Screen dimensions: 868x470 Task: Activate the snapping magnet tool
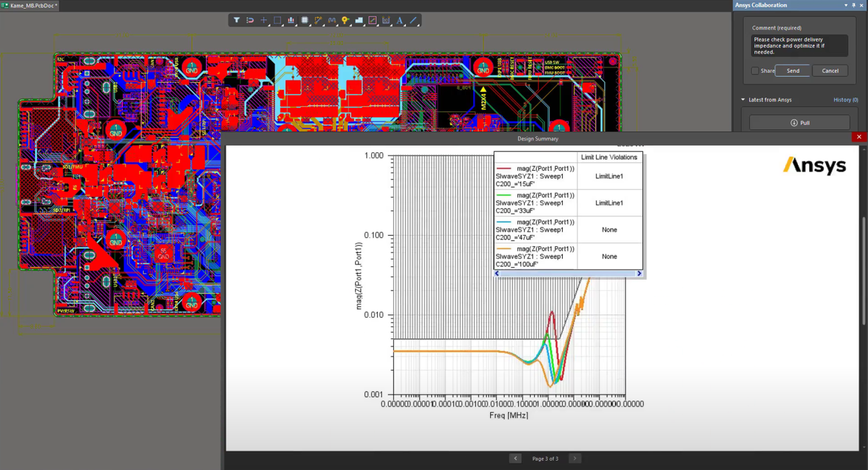click(x=250, y=21)
